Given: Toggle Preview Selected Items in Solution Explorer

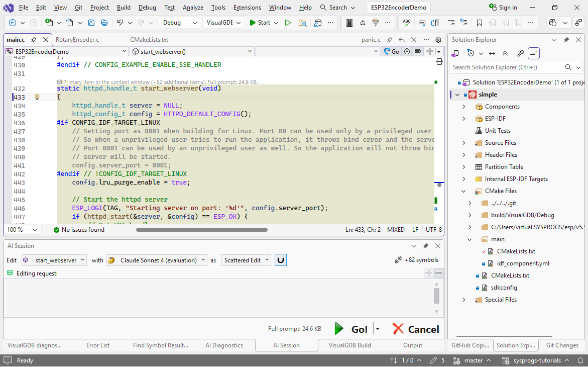Looking at the screenshot, I should point(534,53).
